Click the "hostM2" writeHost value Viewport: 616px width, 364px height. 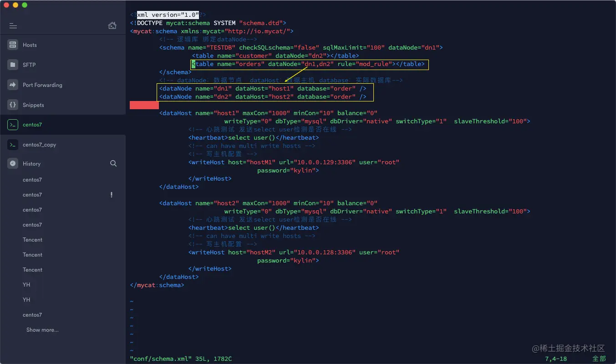261,252
